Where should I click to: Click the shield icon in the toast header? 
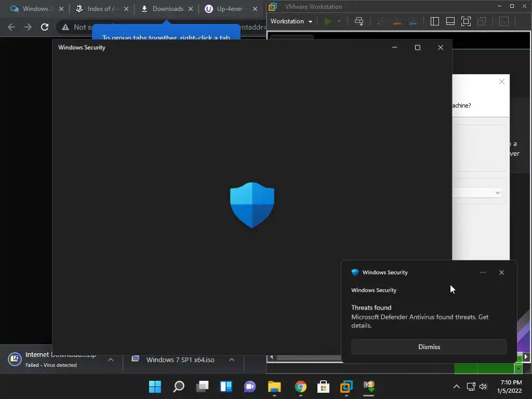(355, 272)
